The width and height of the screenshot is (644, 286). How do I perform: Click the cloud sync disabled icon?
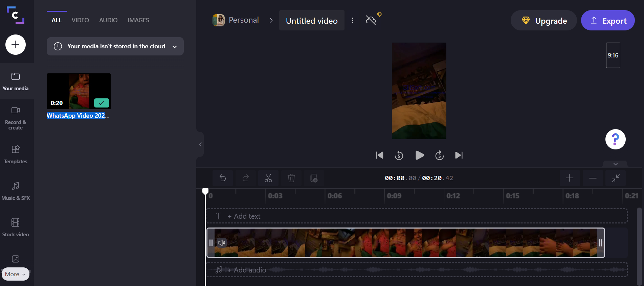click(371, 20)
